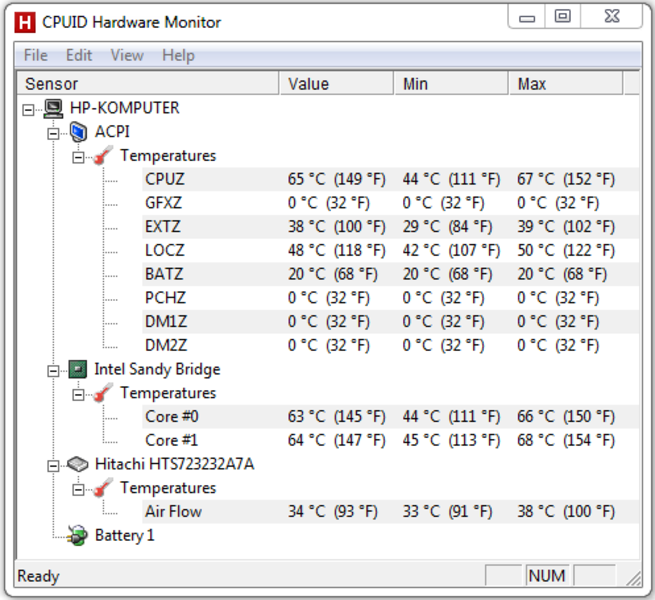Select the CPUZ sensor row
The height and width of the screenshot is (600, 655).
coord(390,179)
